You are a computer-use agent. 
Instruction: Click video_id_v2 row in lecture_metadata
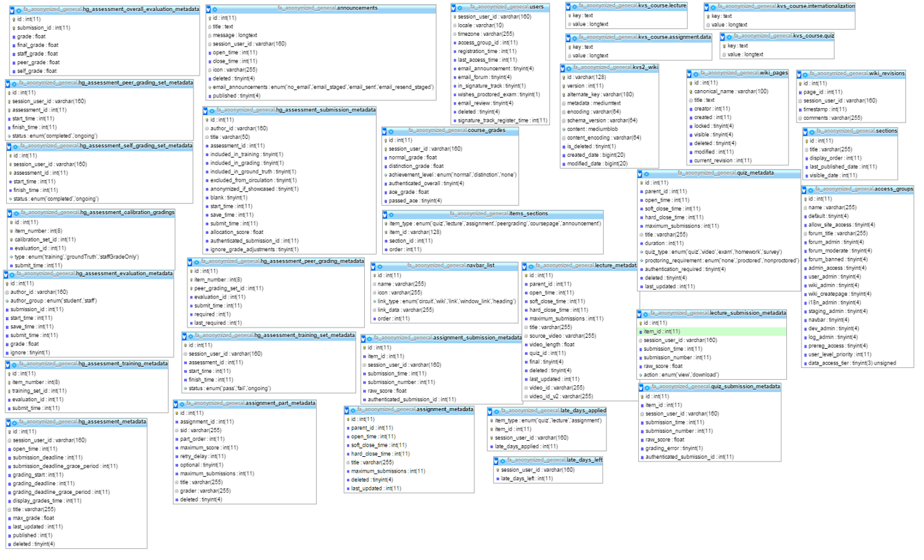pyautogui.click(x=580, y=396)
